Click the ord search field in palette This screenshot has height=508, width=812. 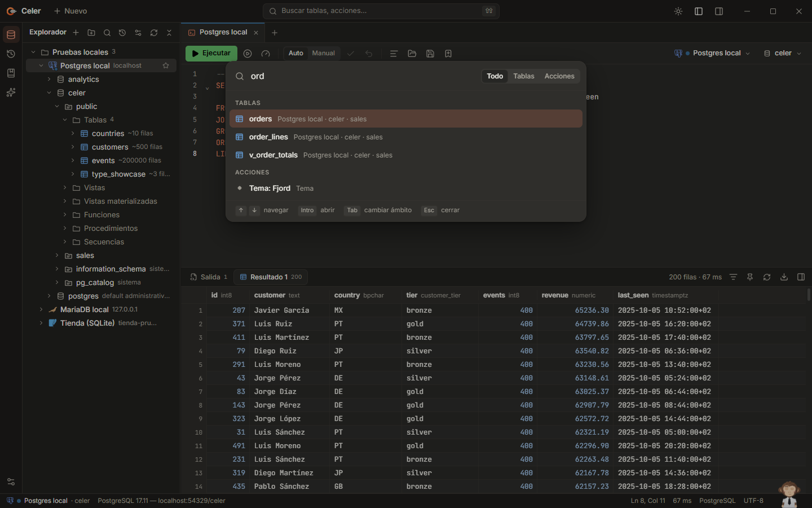(361, 76)
